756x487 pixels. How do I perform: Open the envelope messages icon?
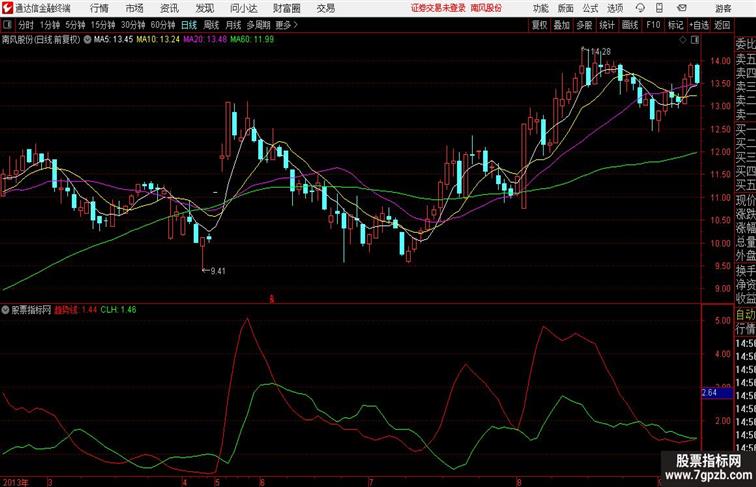pyautogui.click(x=682, y=8)
